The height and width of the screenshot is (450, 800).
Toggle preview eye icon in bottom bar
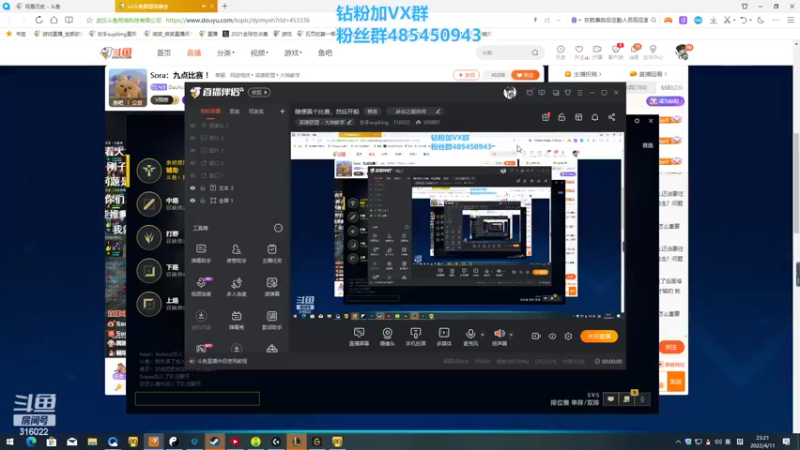pos(552,336)
